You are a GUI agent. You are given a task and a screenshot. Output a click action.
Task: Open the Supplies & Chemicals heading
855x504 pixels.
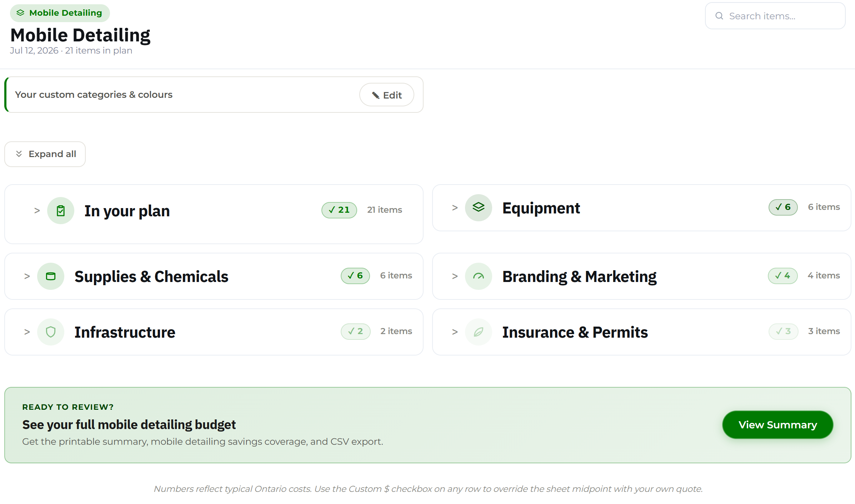(x=151, y=277)
